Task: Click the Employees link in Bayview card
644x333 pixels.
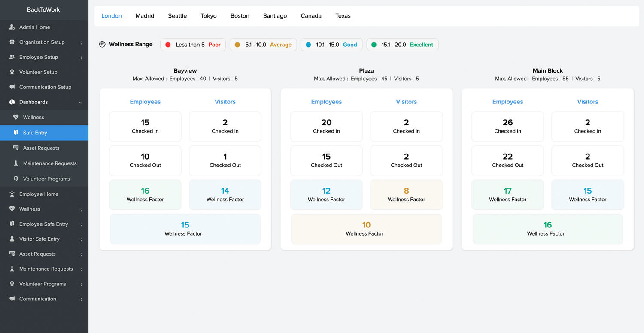Action: click(145, 102)
